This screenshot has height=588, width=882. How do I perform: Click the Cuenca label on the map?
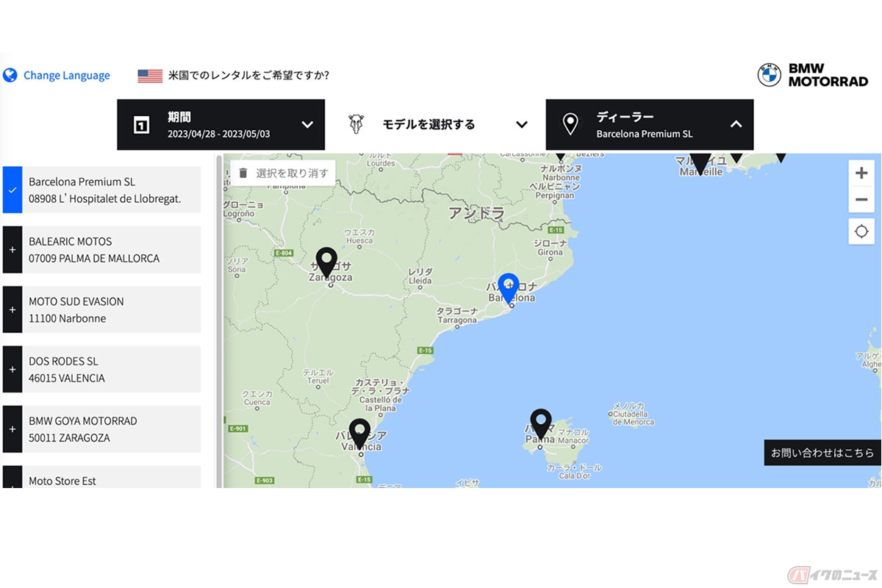click(257, 398)
